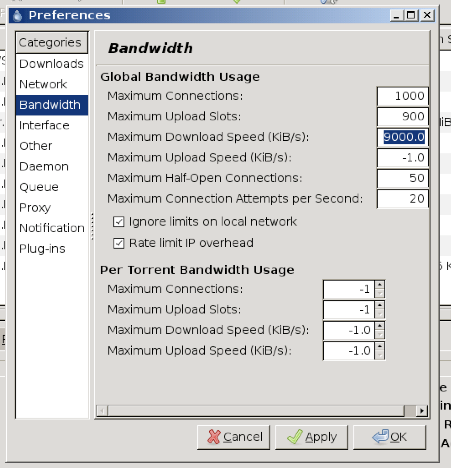Increase per-torrent Maximum Upload Speed with up arrow
This screenshot has width=451, height=468.
pos(380,347)
